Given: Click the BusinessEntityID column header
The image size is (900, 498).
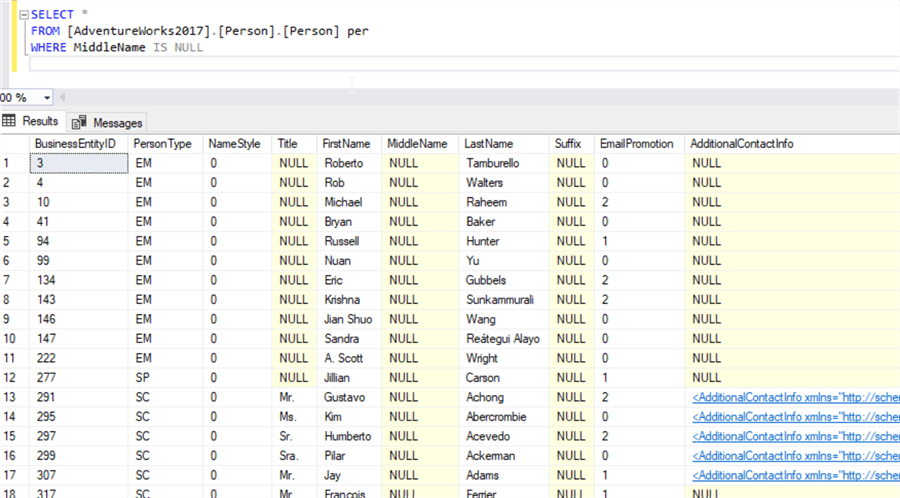Looking at the screenshot, I should [x=75, y=144].
